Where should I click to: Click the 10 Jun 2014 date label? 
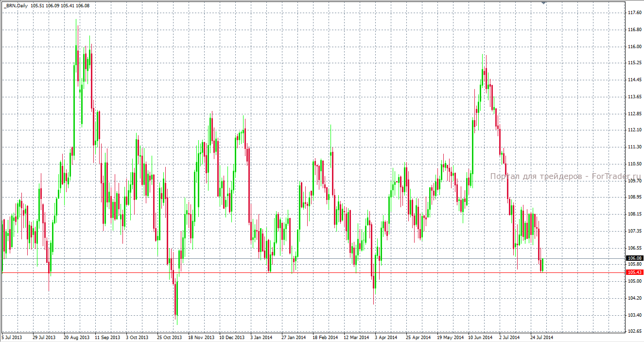(x=481, y=337)
